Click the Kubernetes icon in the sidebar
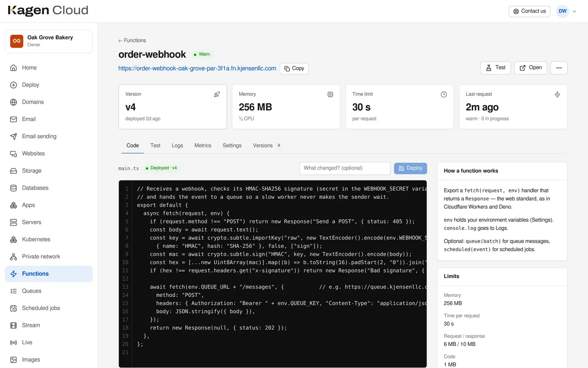 13,240
